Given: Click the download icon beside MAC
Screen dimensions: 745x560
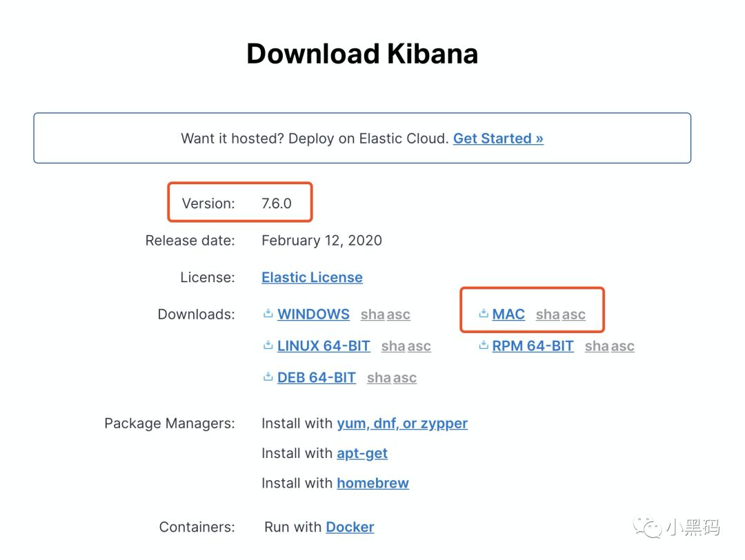Looking at the screenshot, I should 484,314.
